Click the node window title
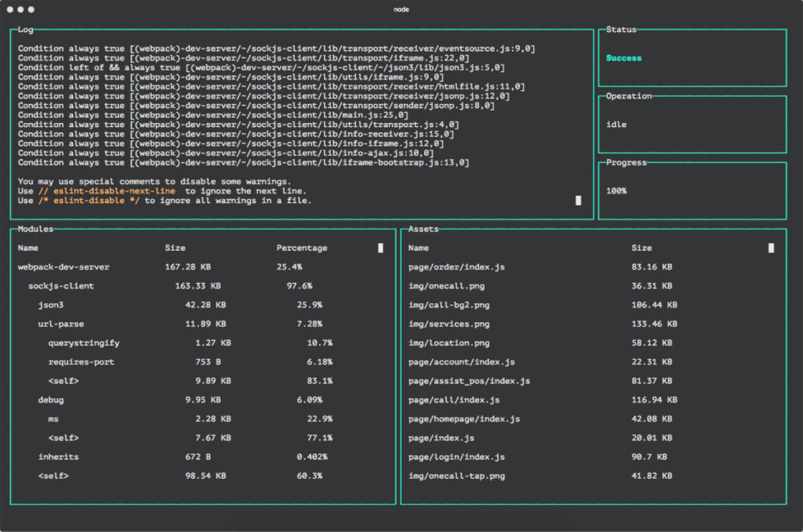Screen dimensions: 803x532 click(x=401, y=9)
